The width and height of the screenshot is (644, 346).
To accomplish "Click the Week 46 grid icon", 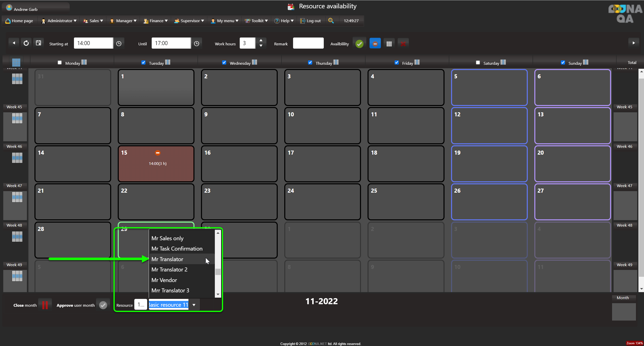I will [x=17, y=158].
